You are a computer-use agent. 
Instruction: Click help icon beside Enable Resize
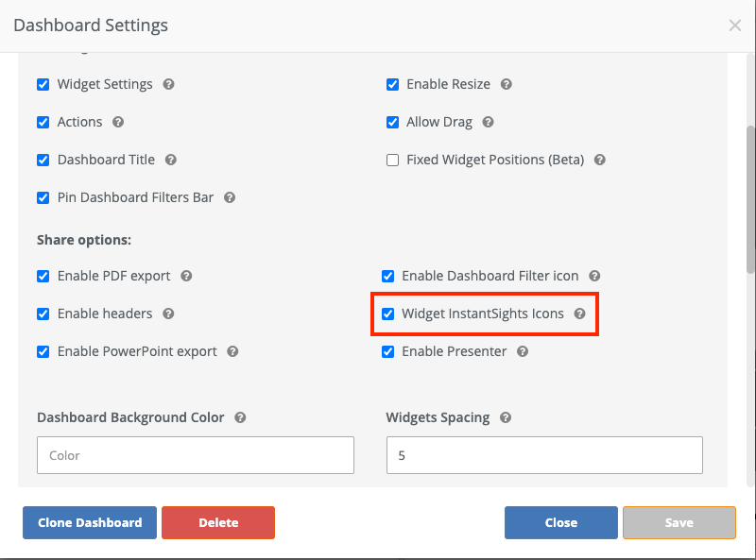(507, 84)
